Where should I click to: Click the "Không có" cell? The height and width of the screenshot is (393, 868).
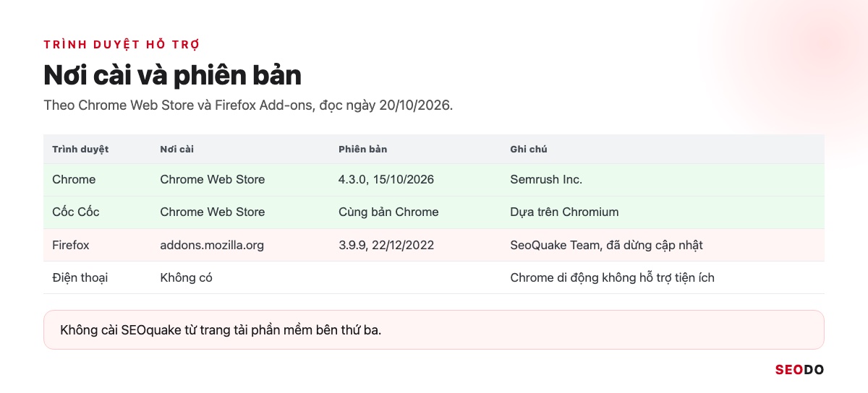click(x=186, y=277)
